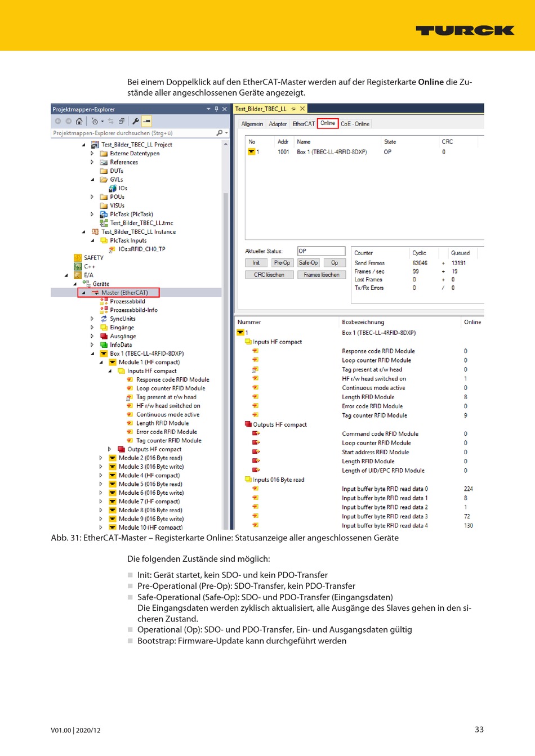Click the Test_Bilder_TBEC_LL Instance icon
The width and height of the screenshot is (535, 756).
point(95,231)
